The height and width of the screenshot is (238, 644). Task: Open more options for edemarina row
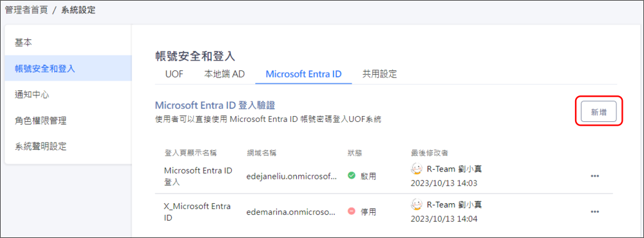594,212
